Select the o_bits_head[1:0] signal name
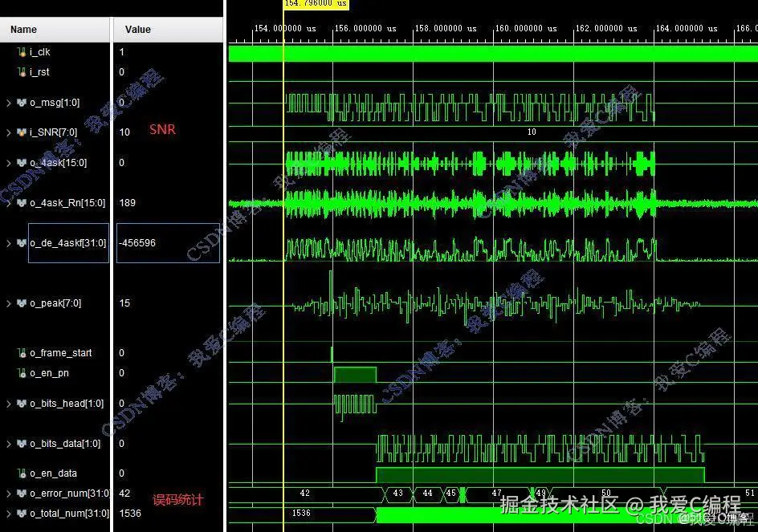758x532 pixels. pyautogui.click(x=67, y=404)
